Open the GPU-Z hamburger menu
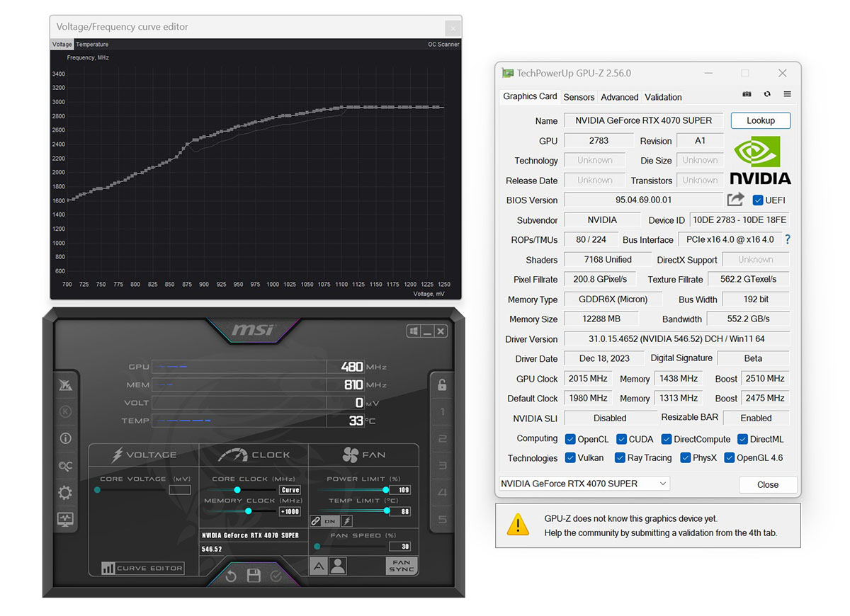850x616 pixels. pos(787,94)
